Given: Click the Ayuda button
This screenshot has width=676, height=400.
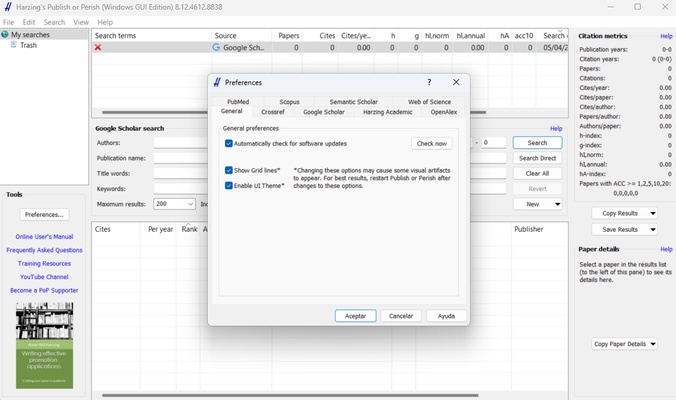Looking at the screenshot, I should [446, 316].
